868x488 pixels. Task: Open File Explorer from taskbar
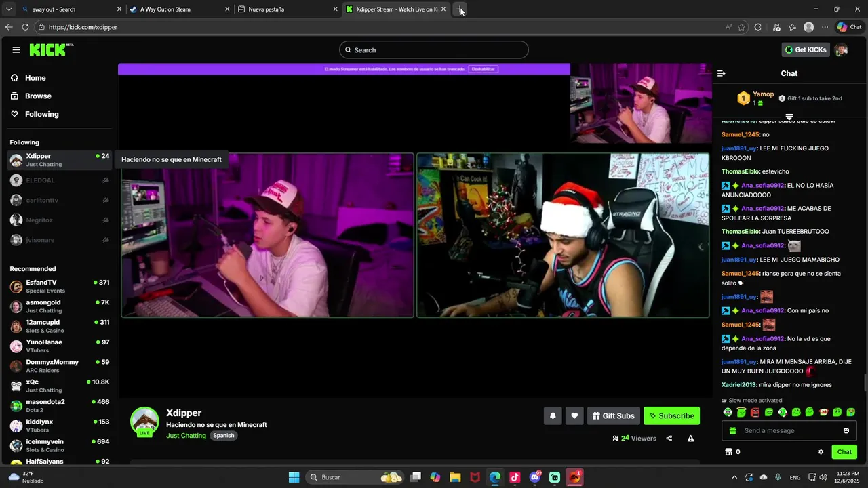(x=455, y=477)
